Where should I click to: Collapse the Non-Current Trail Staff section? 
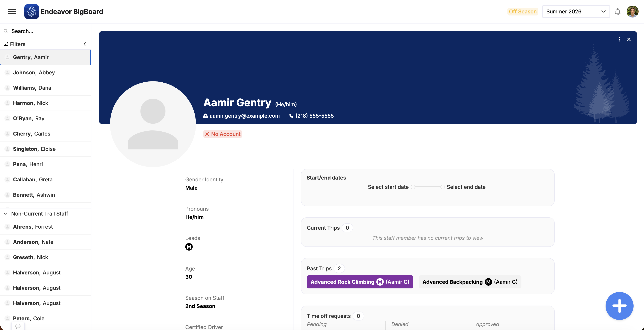[x=6, y=214]
